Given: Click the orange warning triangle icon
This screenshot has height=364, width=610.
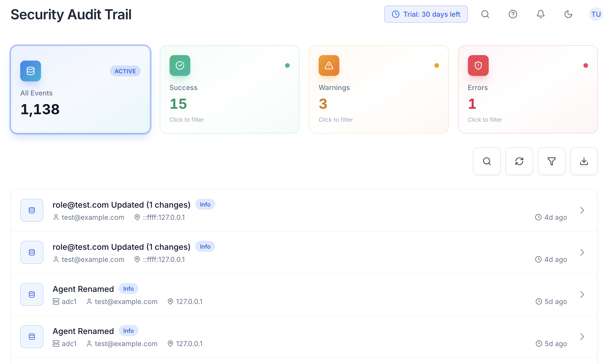Looking at the screenshot, I should pyautogui.click(x=329, y=65).
